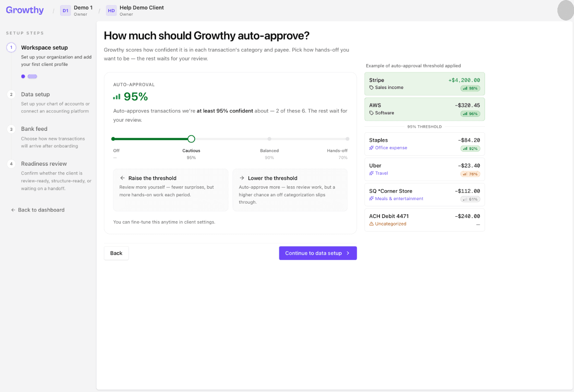574x392 pixels.
Task: Click the slider handle at Cautious
Action: click(191, 139)
